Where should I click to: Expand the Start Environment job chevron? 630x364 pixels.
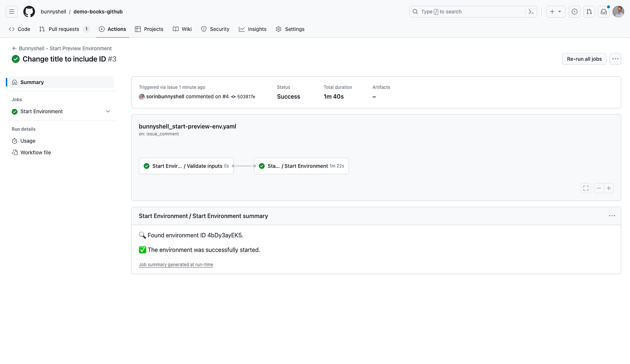click(108, 111)
